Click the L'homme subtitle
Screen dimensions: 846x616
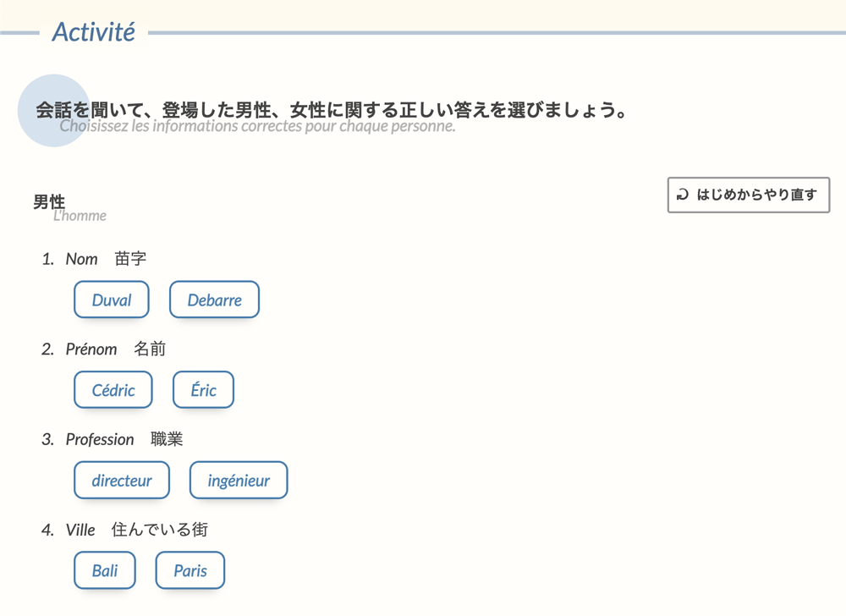coord(80,216)
